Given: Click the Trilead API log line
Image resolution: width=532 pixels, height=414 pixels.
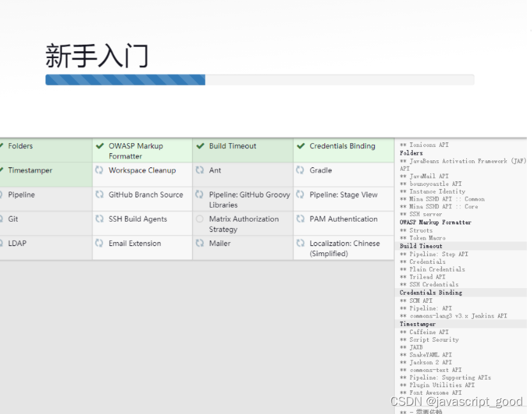Looking at the screenshot, I should [x=423, y=277].
